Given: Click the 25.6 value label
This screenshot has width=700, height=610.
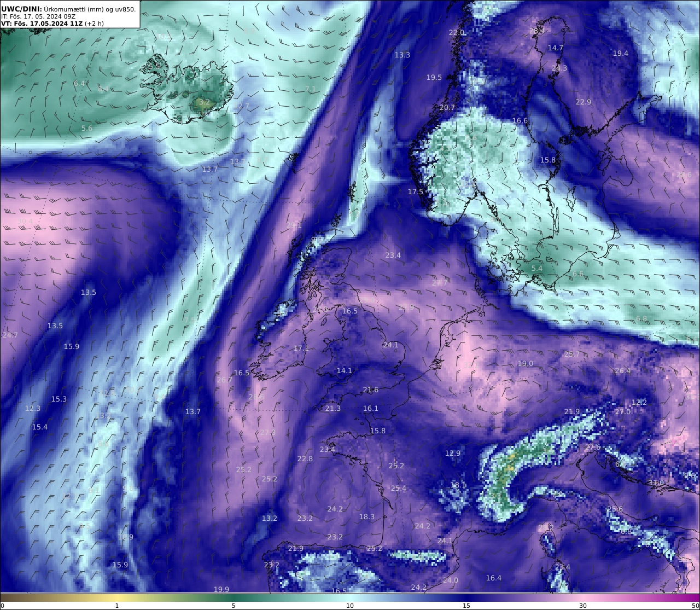Looking at the screenshot, I should pyautogui.click(x=615, y=509).
